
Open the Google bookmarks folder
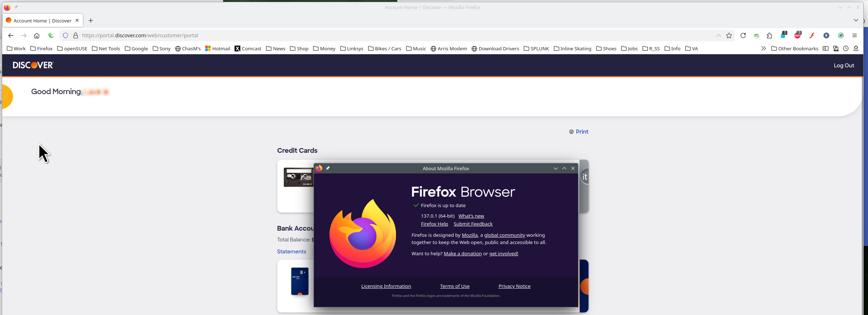click(136, 49)
